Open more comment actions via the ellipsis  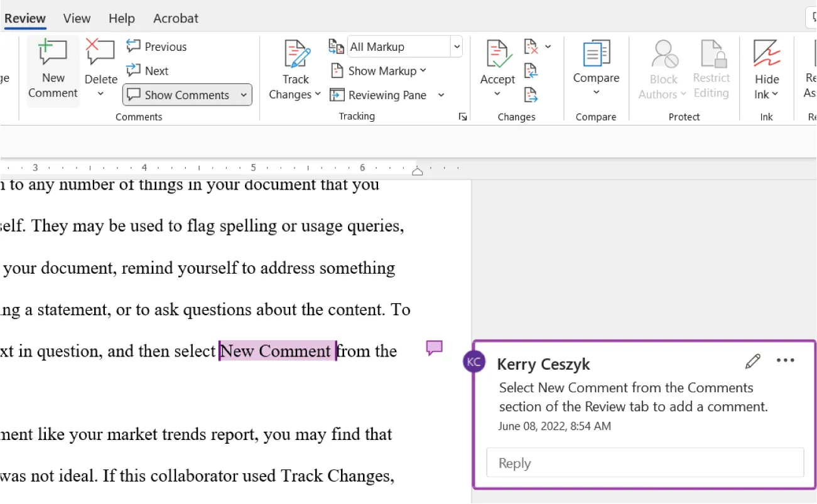point(786,360)
